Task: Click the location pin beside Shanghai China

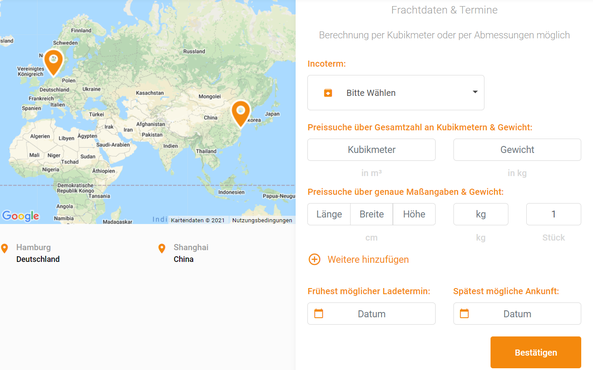Action: point(162,249)
